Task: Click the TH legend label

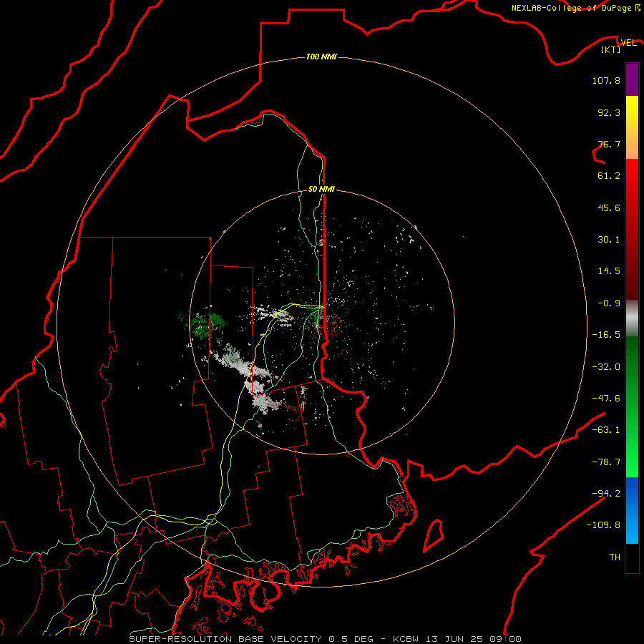Action: 615,557
